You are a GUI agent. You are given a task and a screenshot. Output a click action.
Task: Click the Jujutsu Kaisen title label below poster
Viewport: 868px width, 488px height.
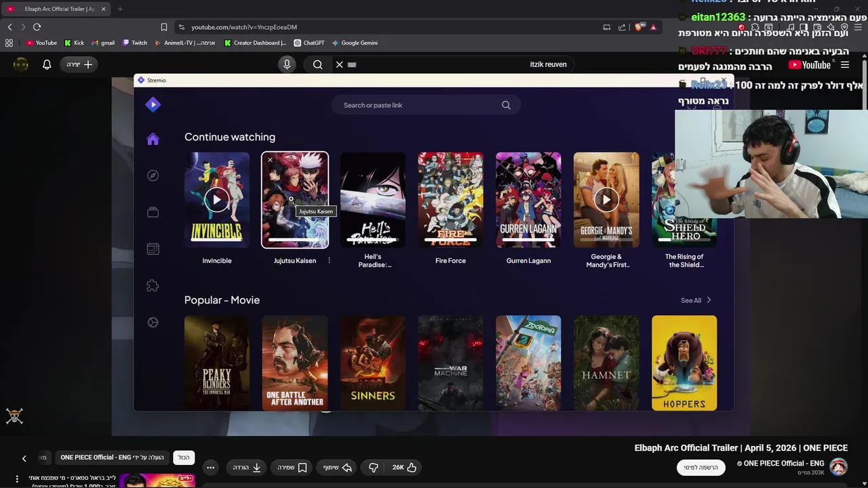pyautogui.click(x=294, y=260)
